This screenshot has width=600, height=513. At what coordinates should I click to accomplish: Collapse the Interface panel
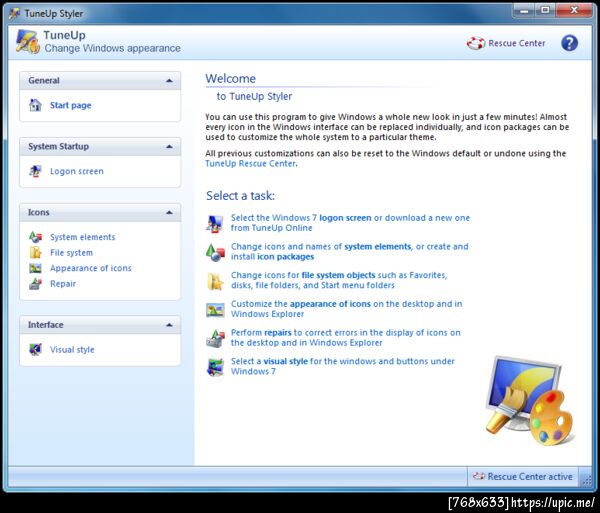click(169, 325)
